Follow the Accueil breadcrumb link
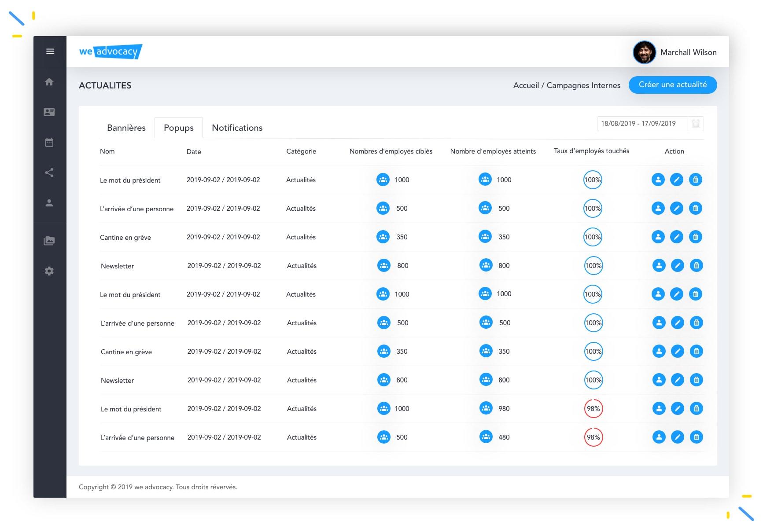Screen dimensions: 763x532 click(526, 85)
